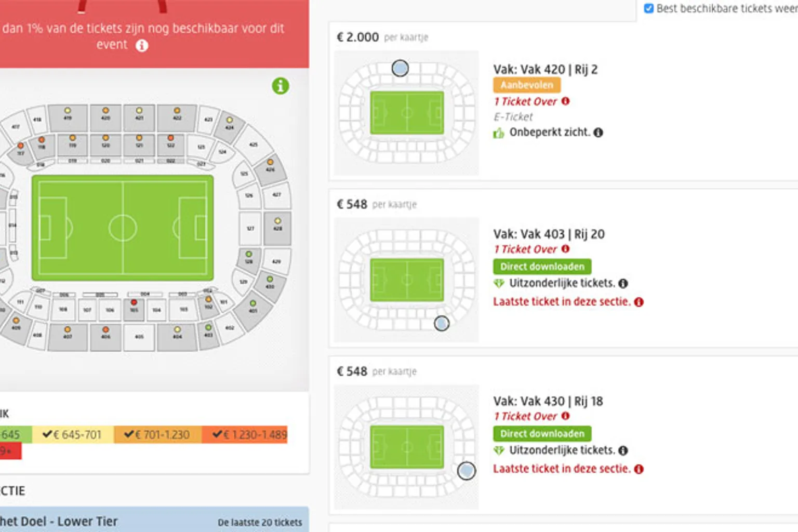The width and height of the screenshot is (798, 532).
Task: Click the red info icon beside Vak 430 '1 Ticket Over'
Action: (x=566, y=416)
